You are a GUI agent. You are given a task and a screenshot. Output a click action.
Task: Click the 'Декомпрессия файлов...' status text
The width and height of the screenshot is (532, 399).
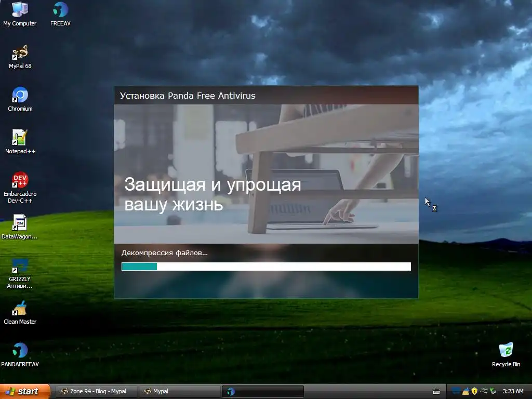[165, 253]
